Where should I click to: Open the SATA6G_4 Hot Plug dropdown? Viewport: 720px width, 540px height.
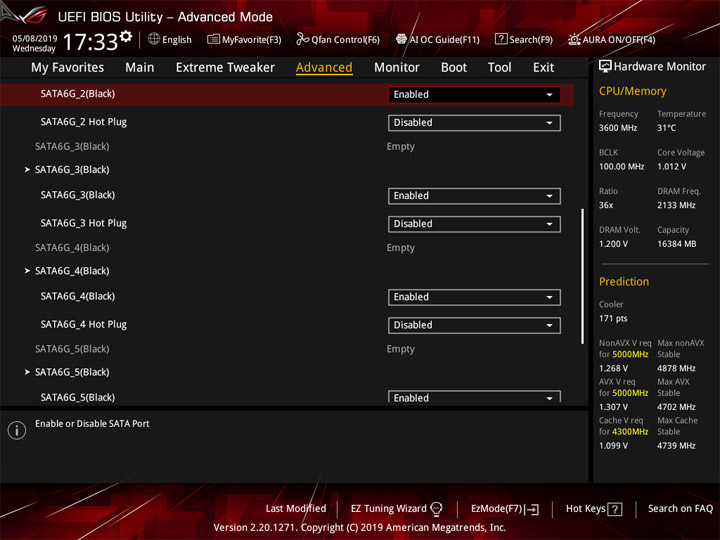[474, 325]
